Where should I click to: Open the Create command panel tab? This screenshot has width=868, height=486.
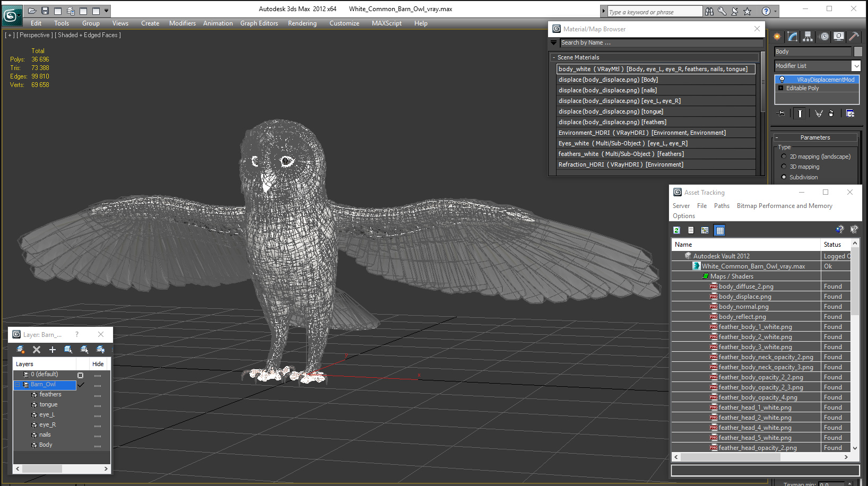tap(777, 37)
